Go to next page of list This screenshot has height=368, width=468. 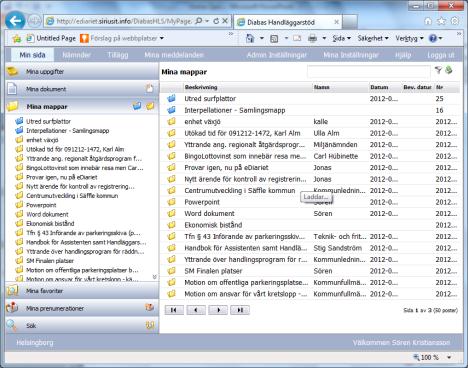point(218,310)
